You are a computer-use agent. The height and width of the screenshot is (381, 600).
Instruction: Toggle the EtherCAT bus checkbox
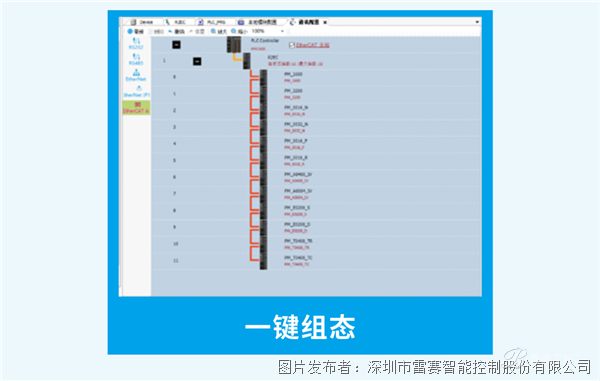pos(292,45)
